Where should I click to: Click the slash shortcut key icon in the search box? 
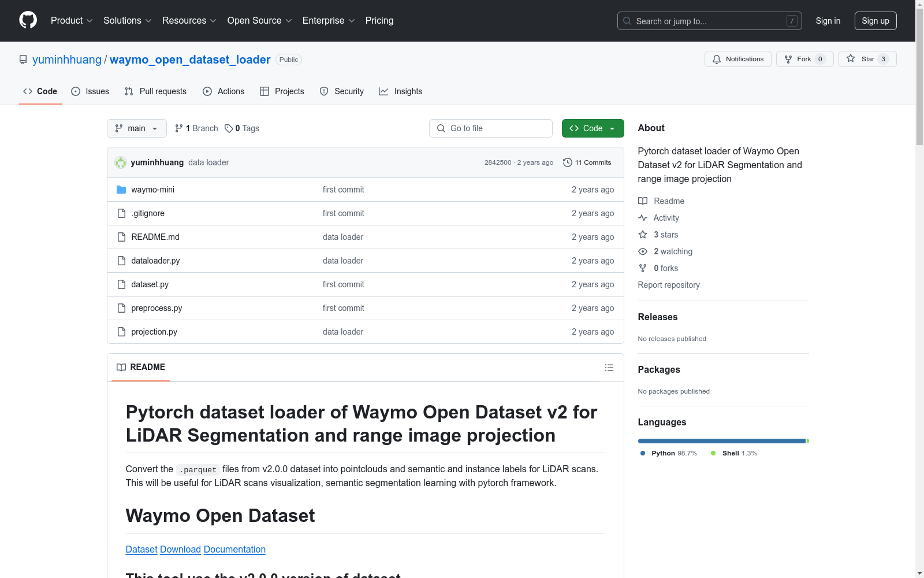point(792,21)
